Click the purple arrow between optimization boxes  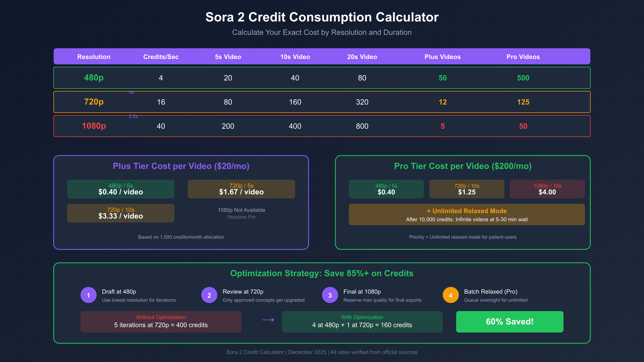(268, 320)
